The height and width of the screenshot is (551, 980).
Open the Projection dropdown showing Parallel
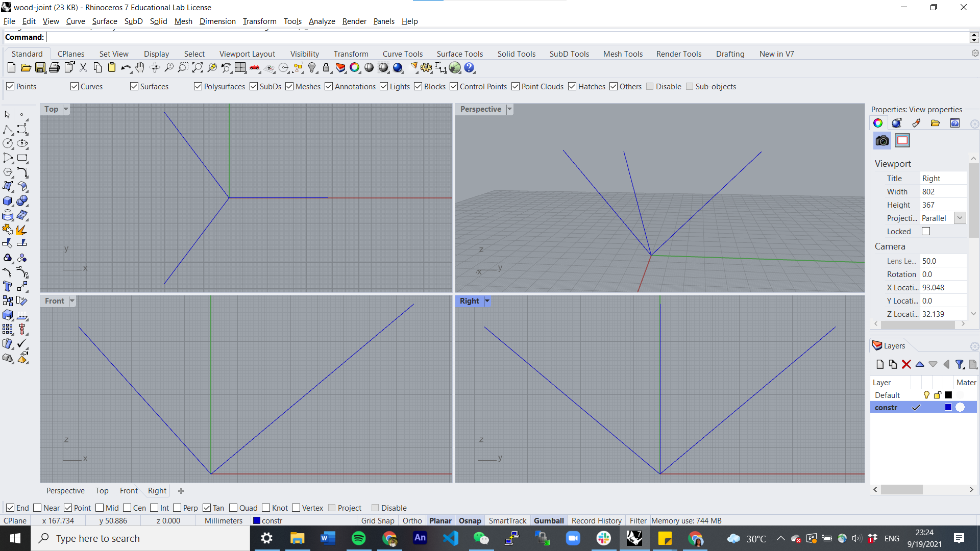[960, 218]
